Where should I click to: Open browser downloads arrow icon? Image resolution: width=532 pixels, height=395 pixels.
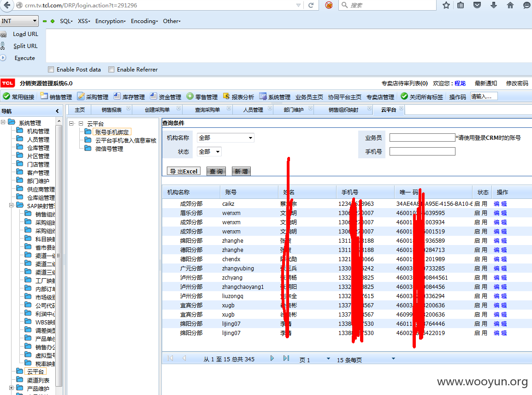click(x=494, y=5)
